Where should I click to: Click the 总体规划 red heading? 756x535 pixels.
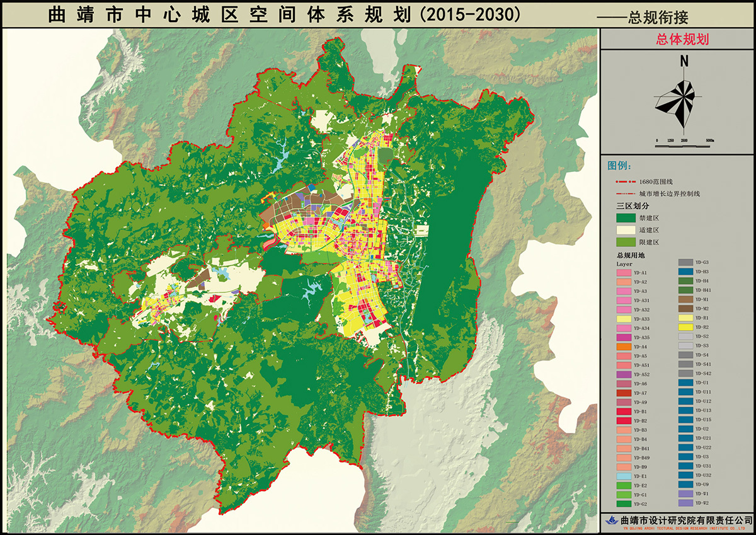click(x=678, y=40)
